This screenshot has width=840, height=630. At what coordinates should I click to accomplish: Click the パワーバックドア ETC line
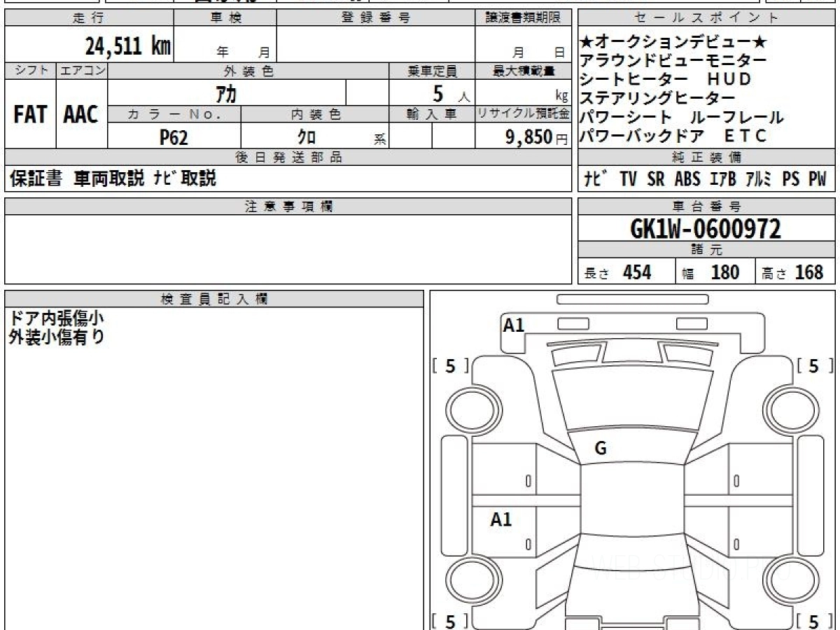(674, 136)
